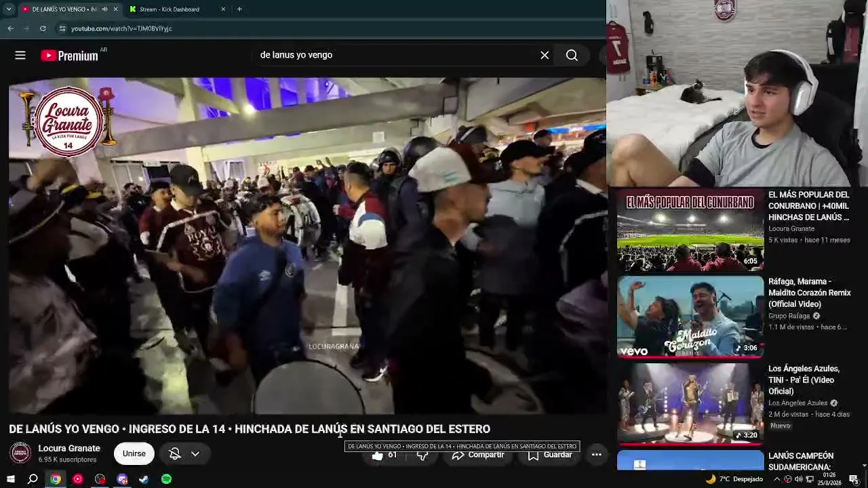
Task: Click the '6.95 K suscriptores' subscriber count
Action: [67, 460]
